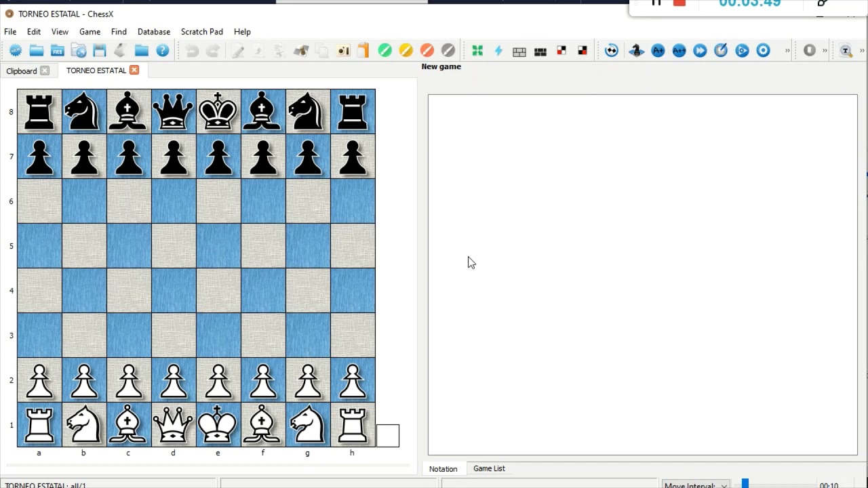Click the blue fast-forward autoplay icon

pyautogui.click(x=700, y=51)
